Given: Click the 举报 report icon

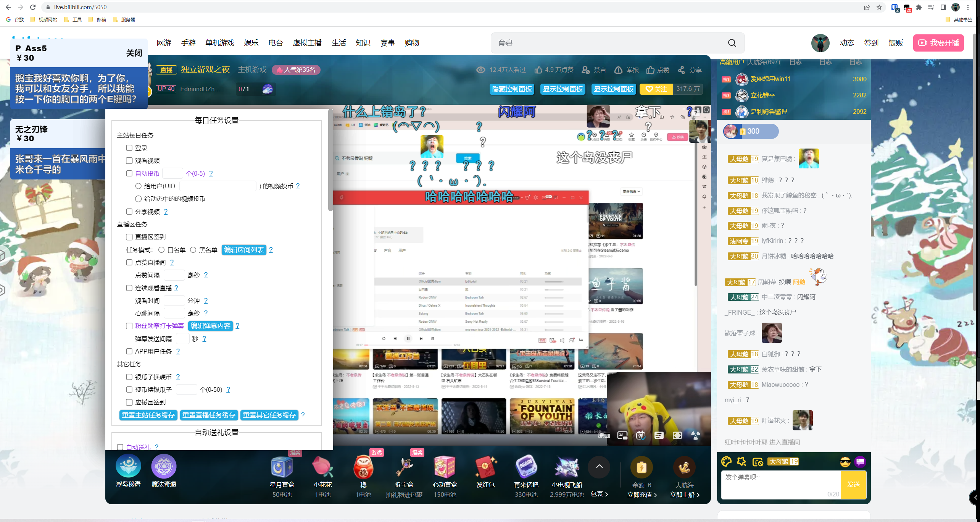Looking at the screenshot, I should coord(618,70).
